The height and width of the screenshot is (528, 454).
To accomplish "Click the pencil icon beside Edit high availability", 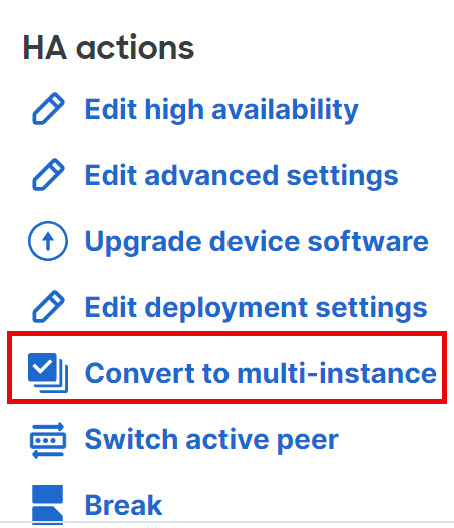I will pos(48,108).
